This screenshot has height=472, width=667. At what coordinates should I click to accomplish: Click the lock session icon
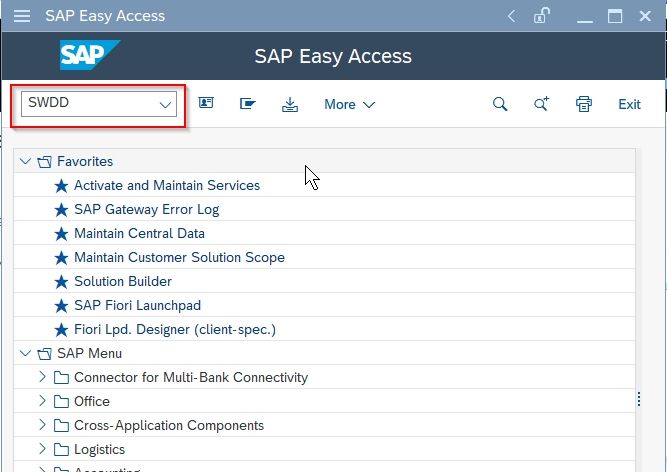pos(542,16)
